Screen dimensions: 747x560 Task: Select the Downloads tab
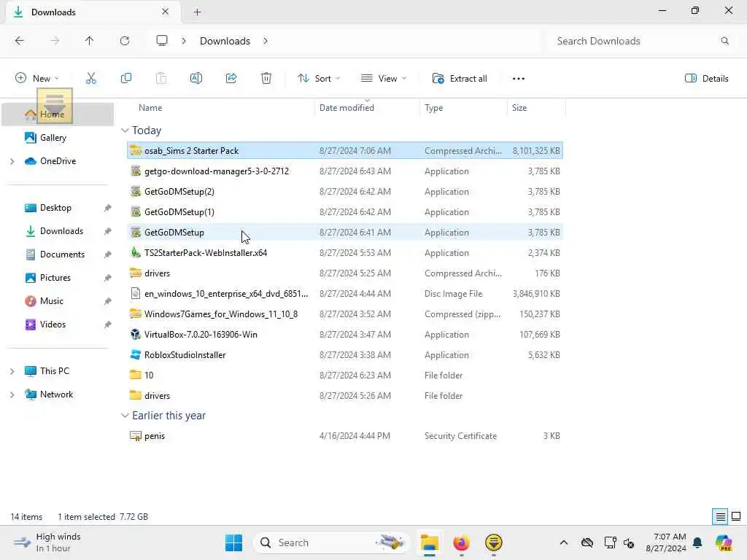pyautogui.click(x=93, y=12)
